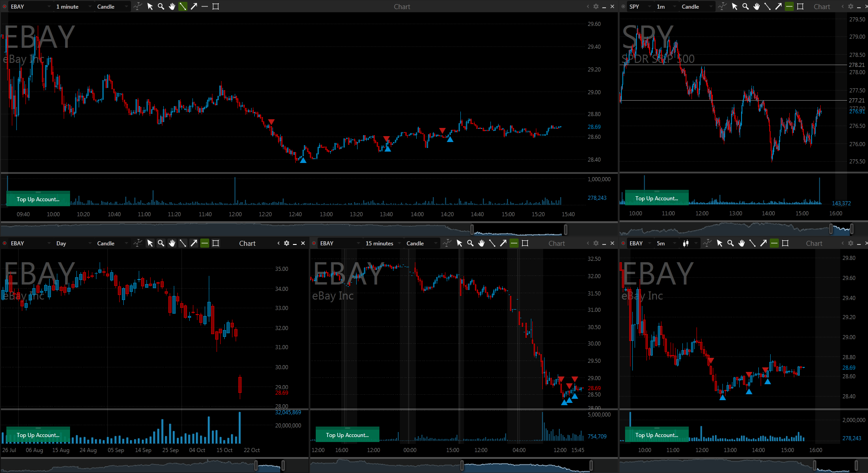Image resolution: width=868 pixels, height=473 pixels.
Task: Pick trend line tool in SPY chart
Action: click(767, 6)
